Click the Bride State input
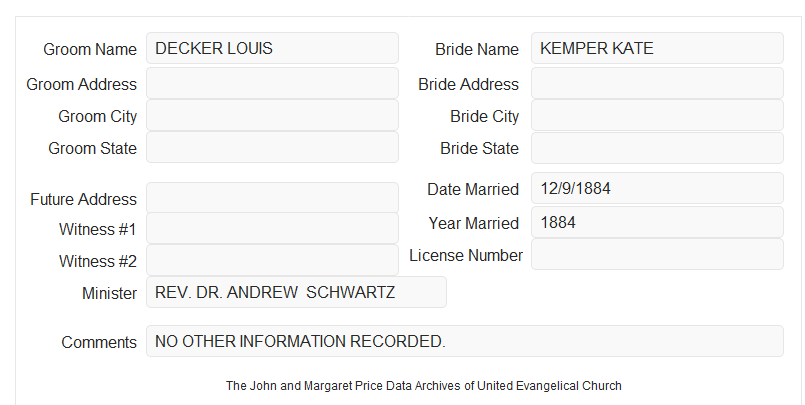Screen dimensions: 805x405 point(657,148)
